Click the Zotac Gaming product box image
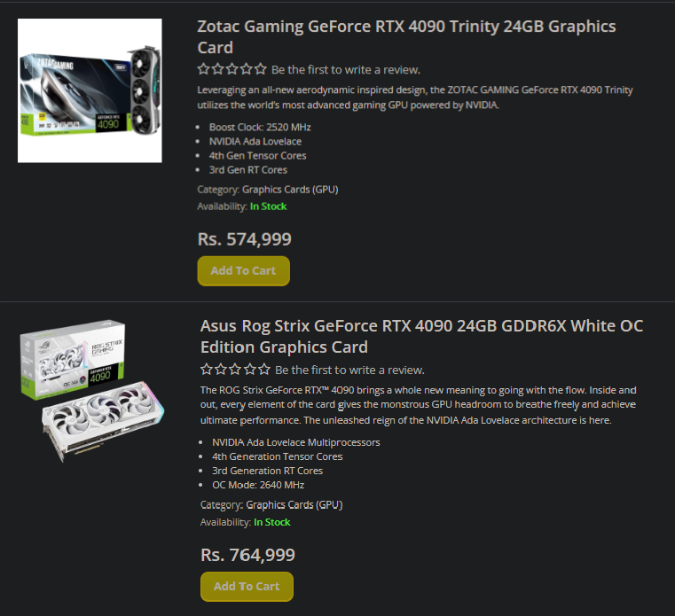Image resolution: width=675 pixels, height=616 pixels. 90,90
